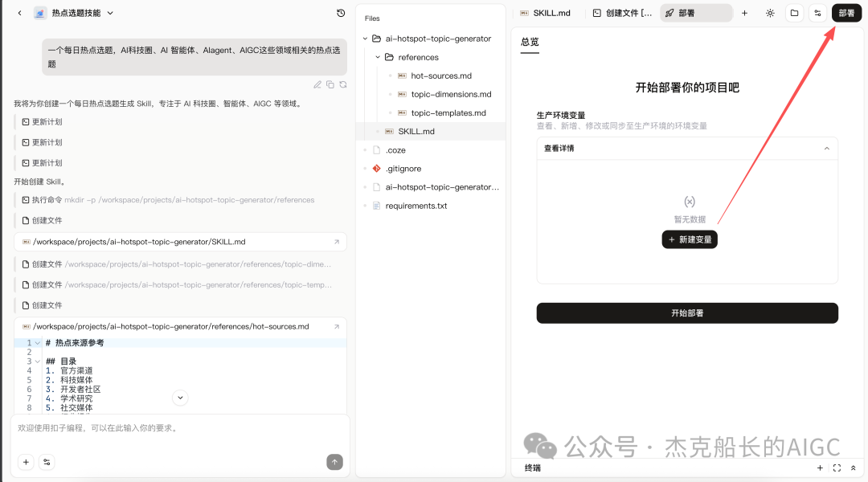
Task: Collapse the 查看详情 section
Action: (x=826, y=149)
